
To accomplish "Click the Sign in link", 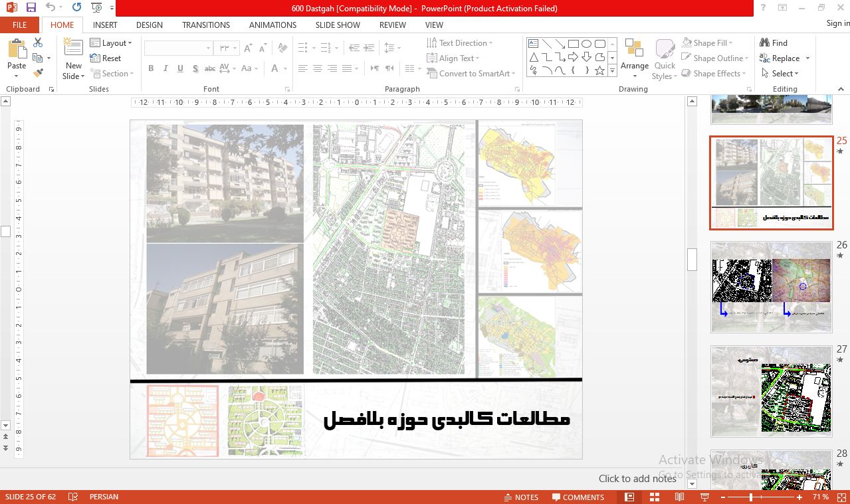I will point(838,23).
